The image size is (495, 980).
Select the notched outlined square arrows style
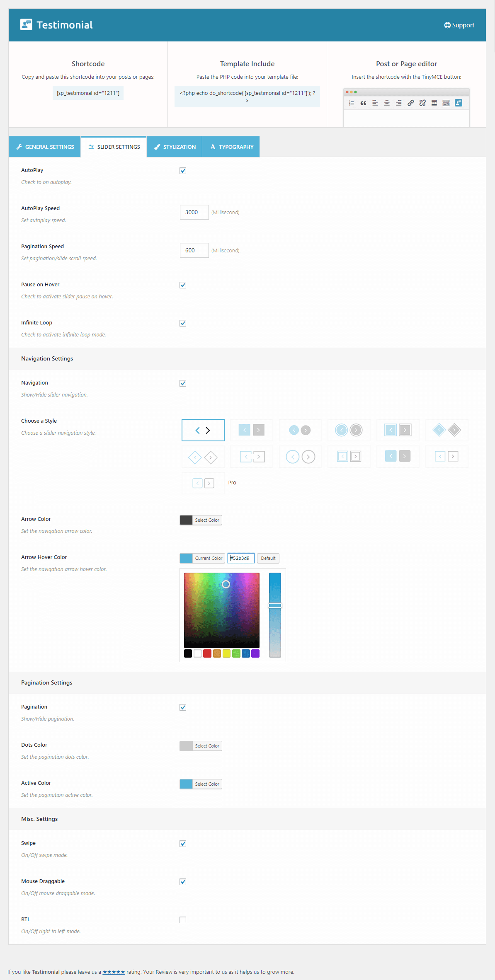252,457
